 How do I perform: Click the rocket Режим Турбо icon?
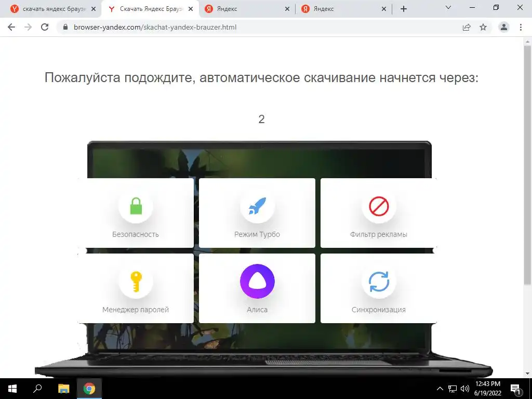pyautogui.click(x=257, y=206)
